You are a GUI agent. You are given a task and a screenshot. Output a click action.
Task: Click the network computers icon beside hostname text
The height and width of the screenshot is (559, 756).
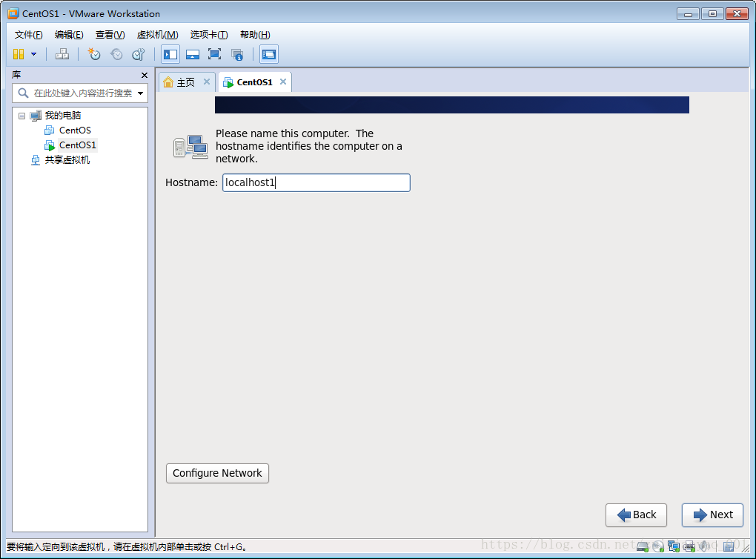pyautogui.click(x=190, y=147)
